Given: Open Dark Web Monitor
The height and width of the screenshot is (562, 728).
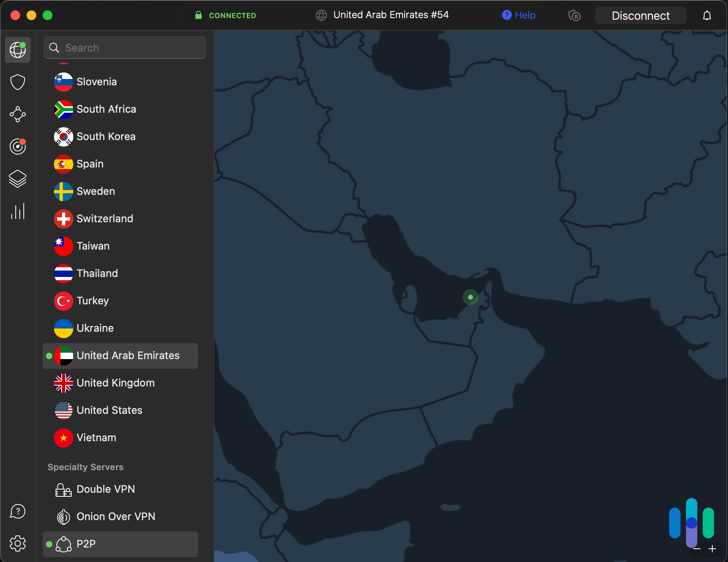Looking at the screenshot, I should (17, 147).
